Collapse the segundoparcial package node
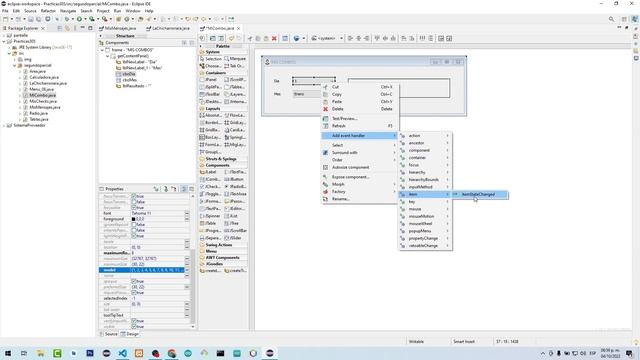The width and height of the screenshot is (640, 360). click(x=15, y=65)
